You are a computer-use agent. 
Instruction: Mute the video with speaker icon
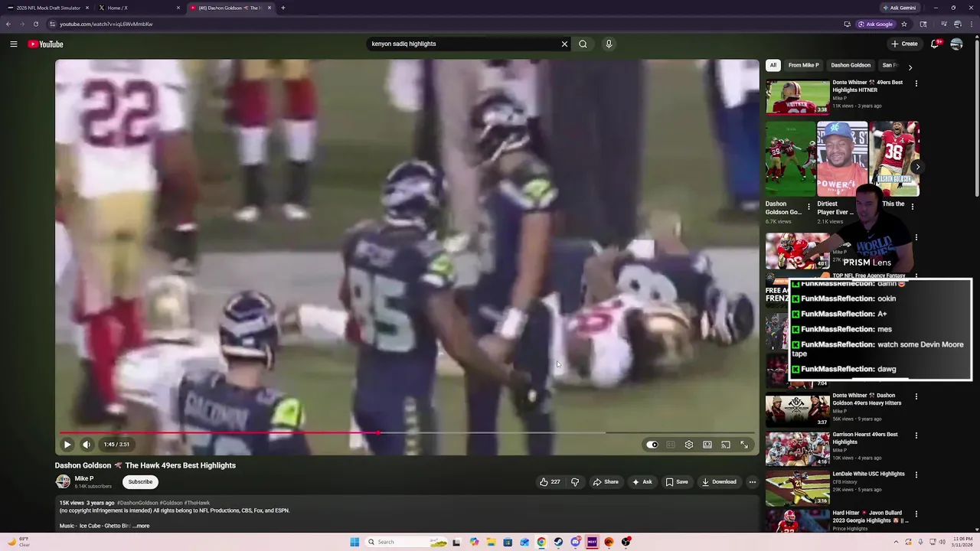pyautogui.click(x=87, y=445)
